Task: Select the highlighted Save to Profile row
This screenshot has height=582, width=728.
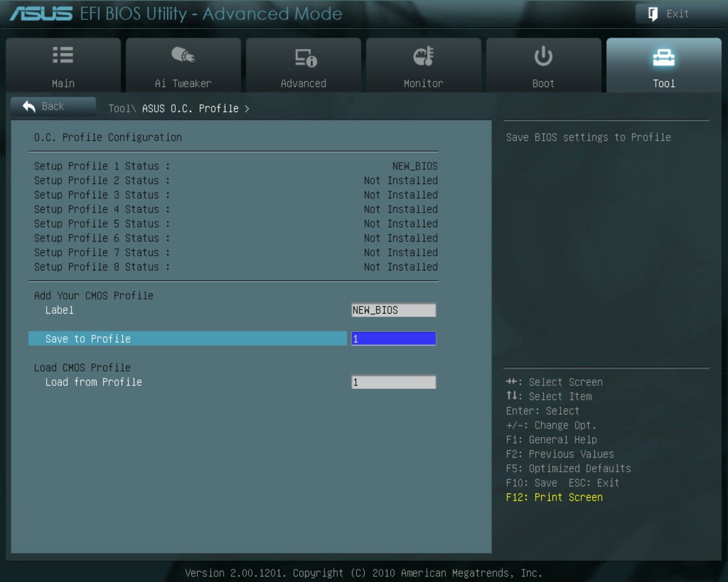Action: pos(187,339)
